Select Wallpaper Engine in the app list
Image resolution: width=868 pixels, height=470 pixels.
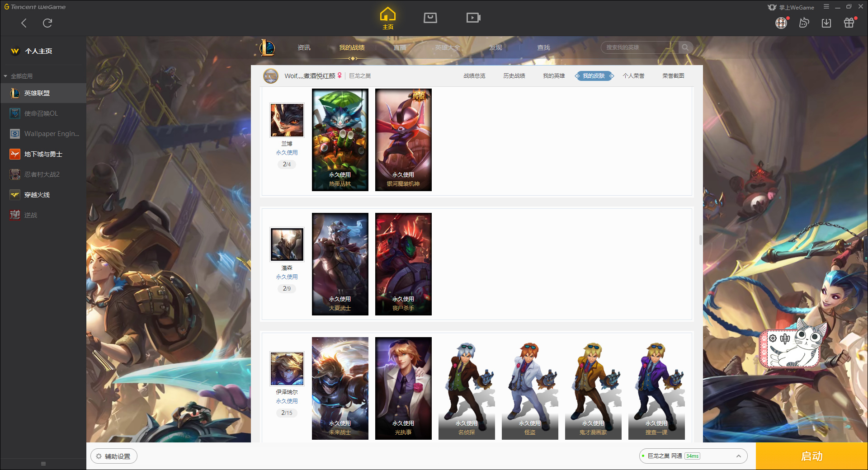43,134
